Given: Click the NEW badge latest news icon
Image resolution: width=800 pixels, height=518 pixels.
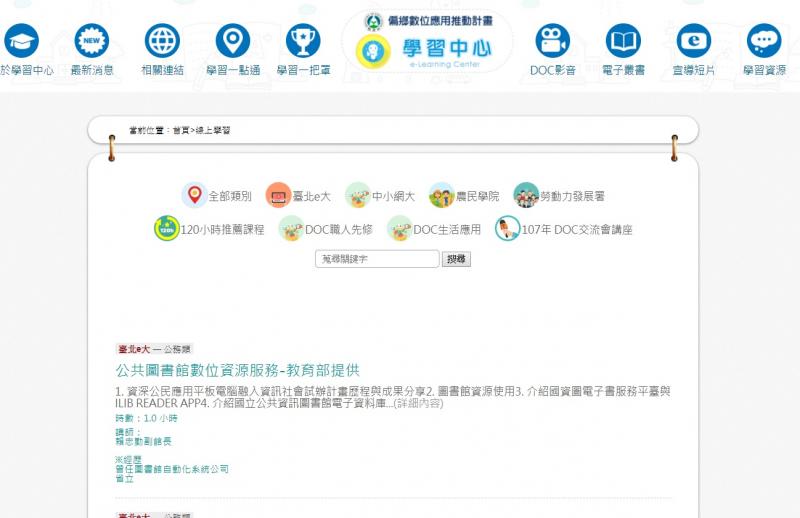Looking at the screenshot, I should coord(92,41).
